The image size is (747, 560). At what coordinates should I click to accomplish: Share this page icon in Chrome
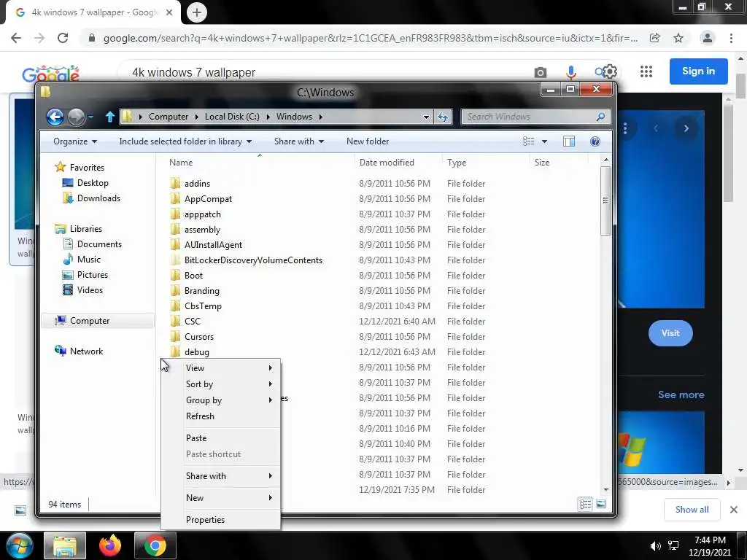click(x=654, y=38)
